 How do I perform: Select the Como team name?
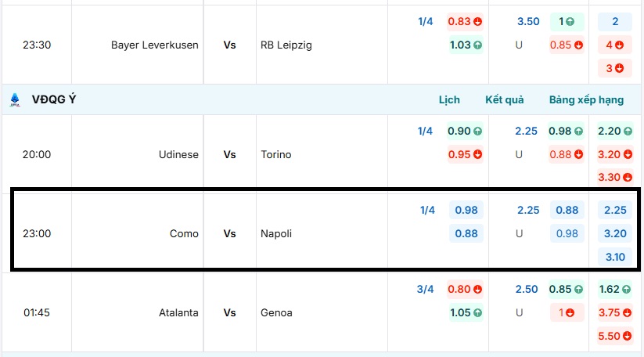184,233
